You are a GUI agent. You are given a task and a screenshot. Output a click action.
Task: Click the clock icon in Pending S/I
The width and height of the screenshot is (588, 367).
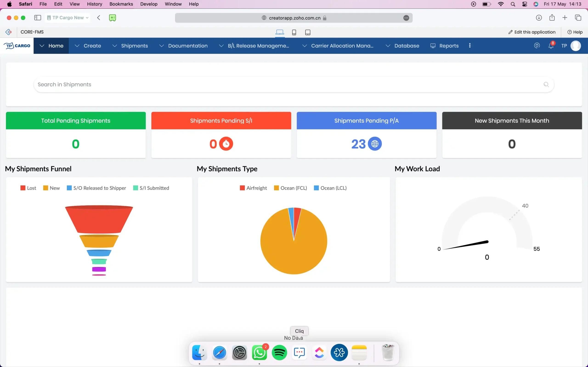click(226, 144)
